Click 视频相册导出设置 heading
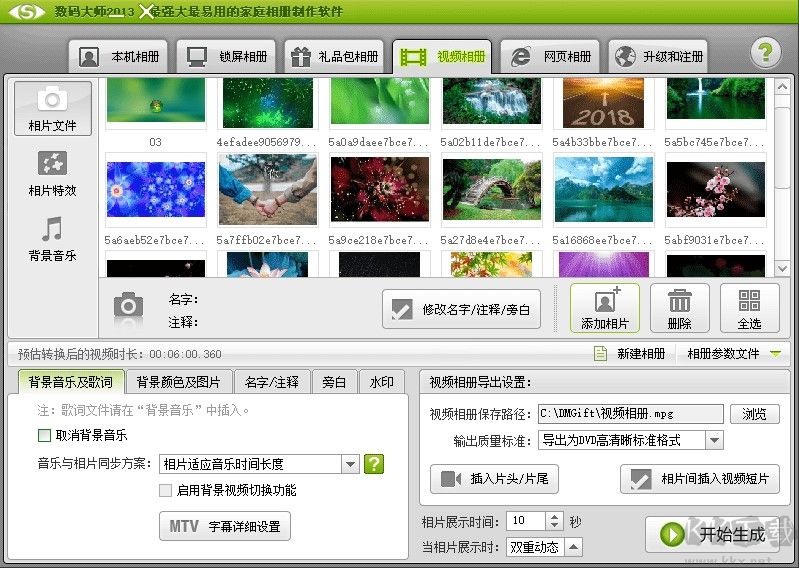 click(480, 382)
